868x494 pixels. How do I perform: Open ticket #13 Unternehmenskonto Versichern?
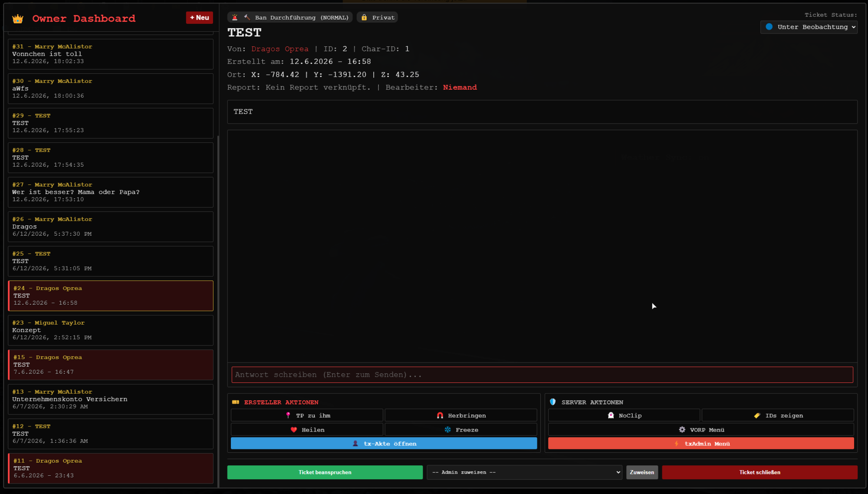point(111,399)
